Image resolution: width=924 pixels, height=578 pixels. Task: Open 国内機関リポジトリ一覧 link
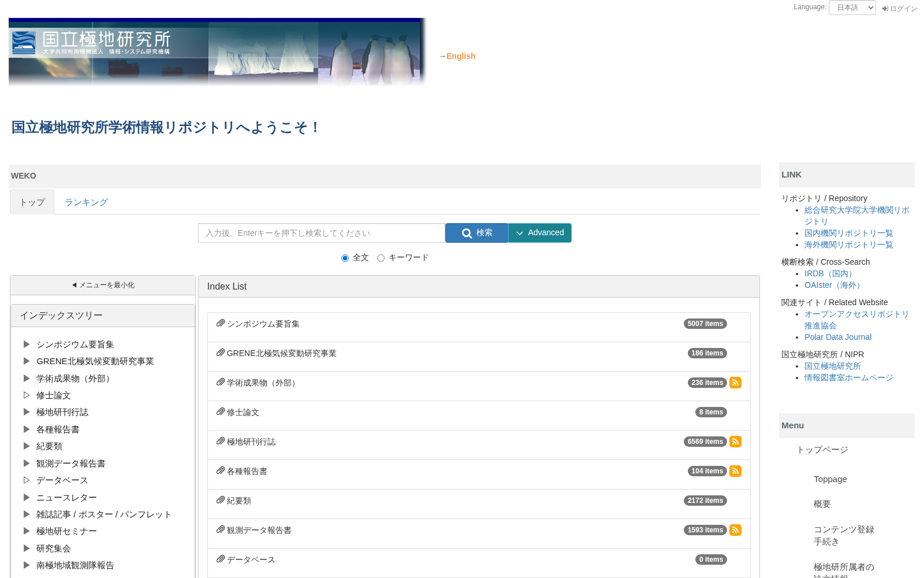849,233
